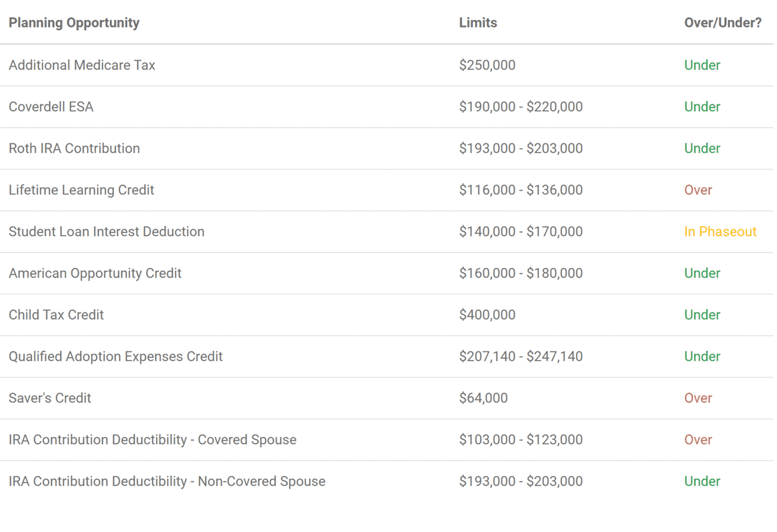Click the $250,000 Medicare Tax limit
This screenshot has width=777, height=532.
[487, 65]
